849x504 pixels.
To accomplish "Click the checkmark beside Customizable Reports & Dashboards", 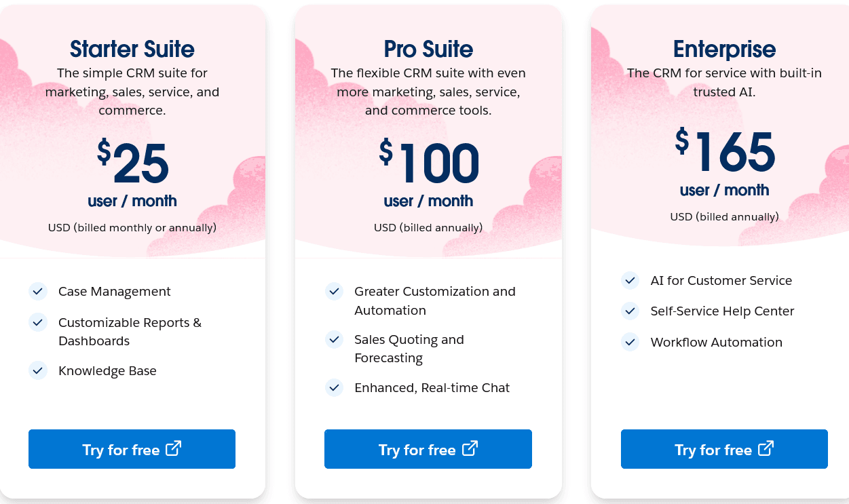I will (37, 322).
